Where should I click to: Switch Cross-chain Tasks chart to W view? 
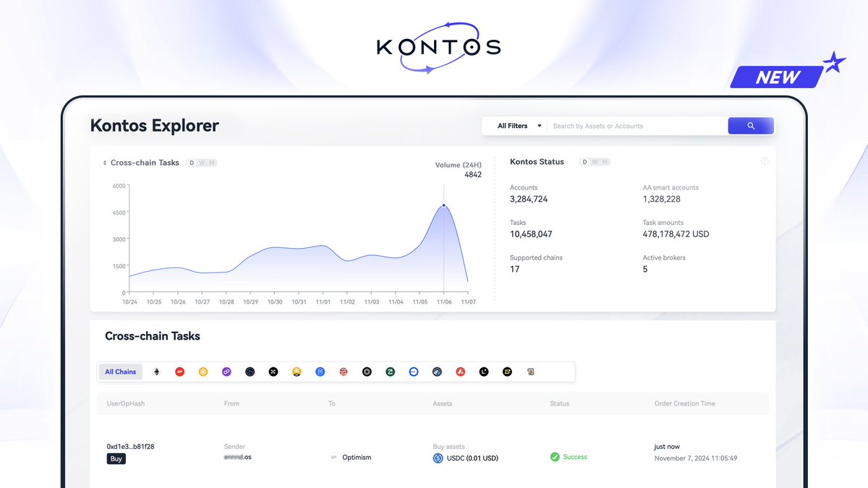202,163
